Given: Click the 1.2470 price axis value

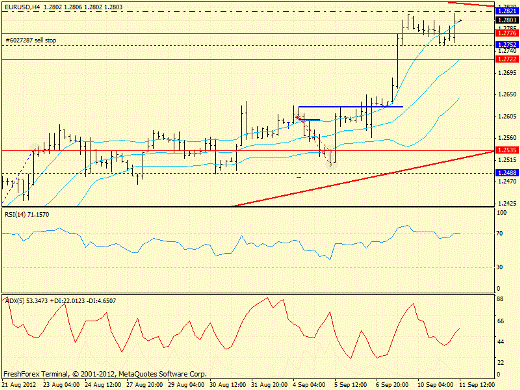Looking at the screenshot, I should 507,182.
